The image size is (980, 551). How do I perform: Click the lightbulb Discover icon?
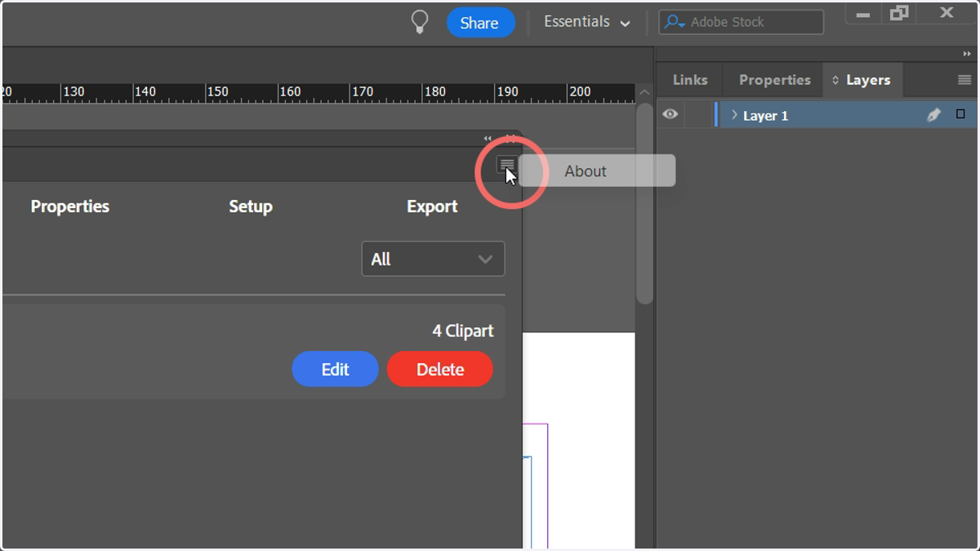point(420,22)
